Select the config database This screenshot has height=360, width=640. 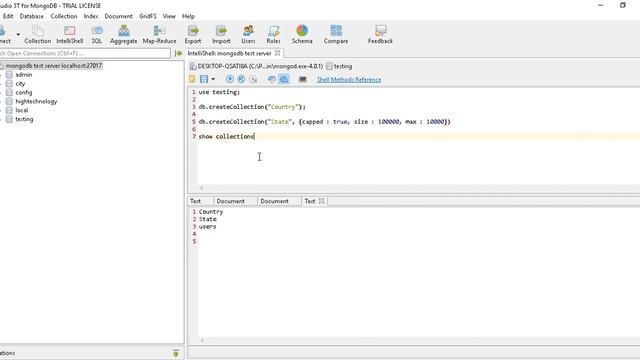[x=24, y=93]
